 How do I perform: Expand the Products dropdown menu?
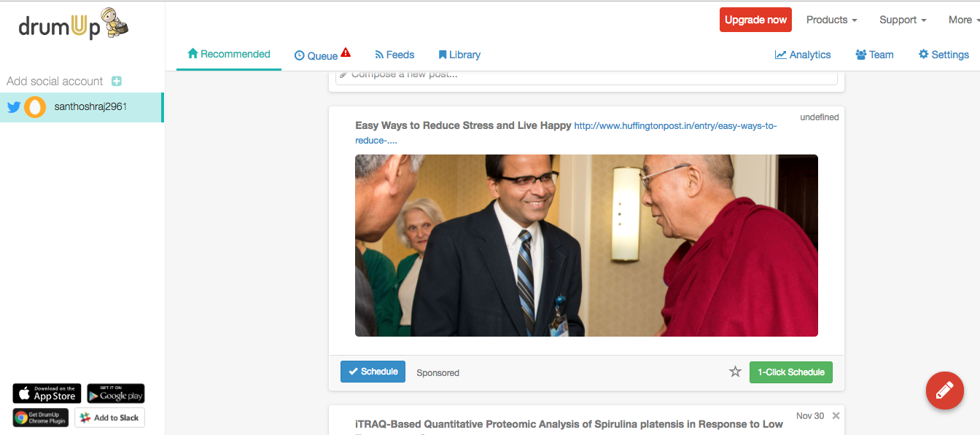point(831,20)
